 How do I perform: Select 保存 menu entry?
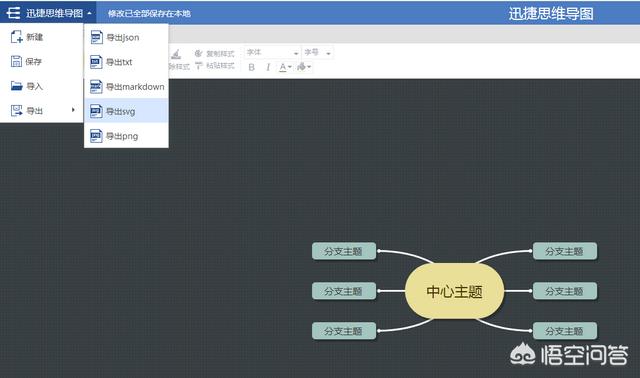[42, 62]
